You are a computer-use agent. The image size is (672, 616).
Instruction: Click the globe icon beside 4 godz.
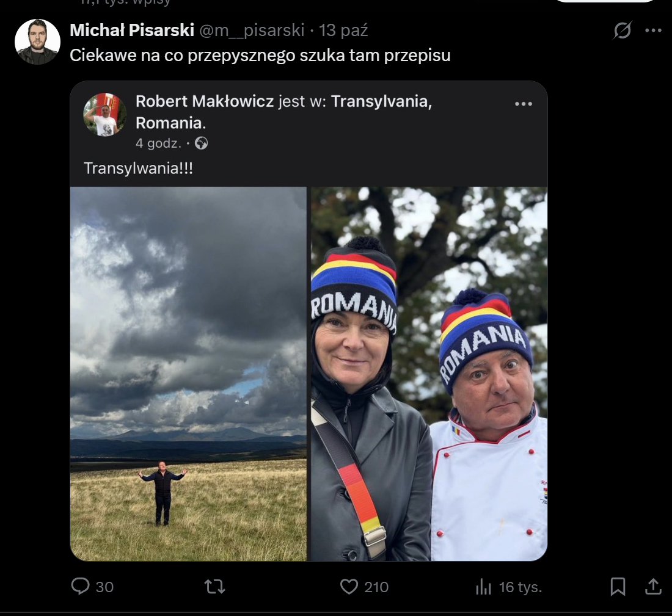coord(201,143)
